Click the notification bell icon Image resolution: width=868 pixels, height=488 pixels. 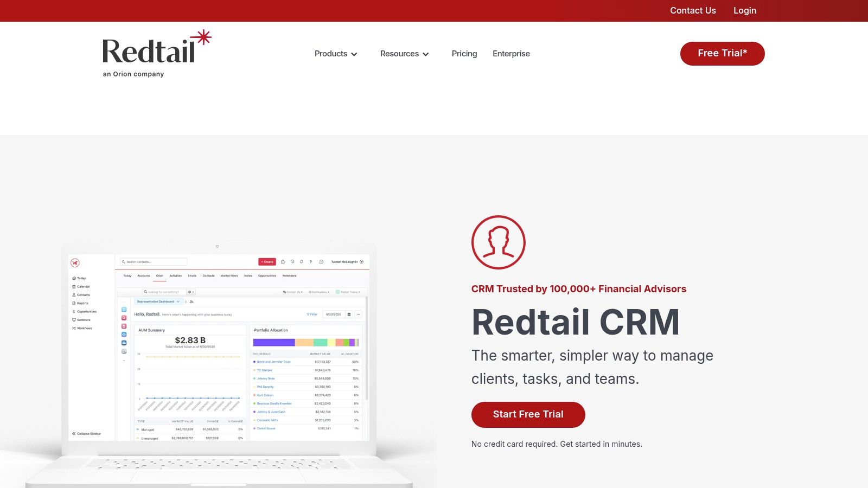[301, 261]
